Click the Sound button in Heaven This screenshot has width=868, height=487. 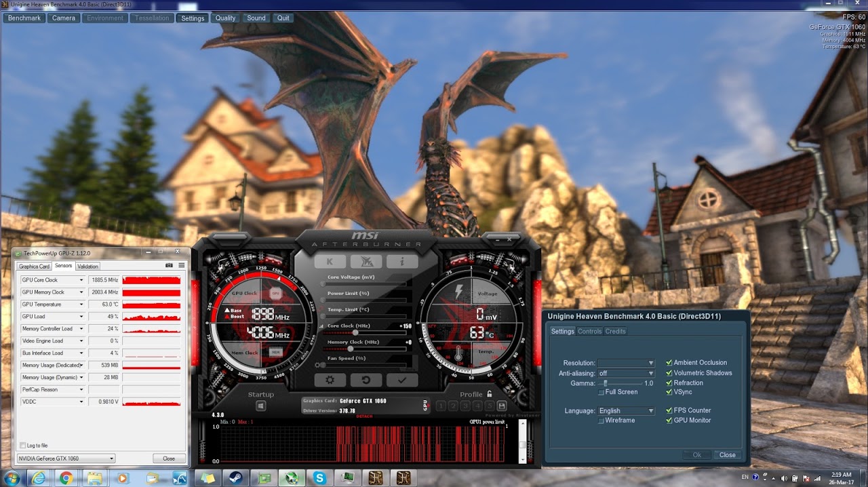[x=256, y=18]
